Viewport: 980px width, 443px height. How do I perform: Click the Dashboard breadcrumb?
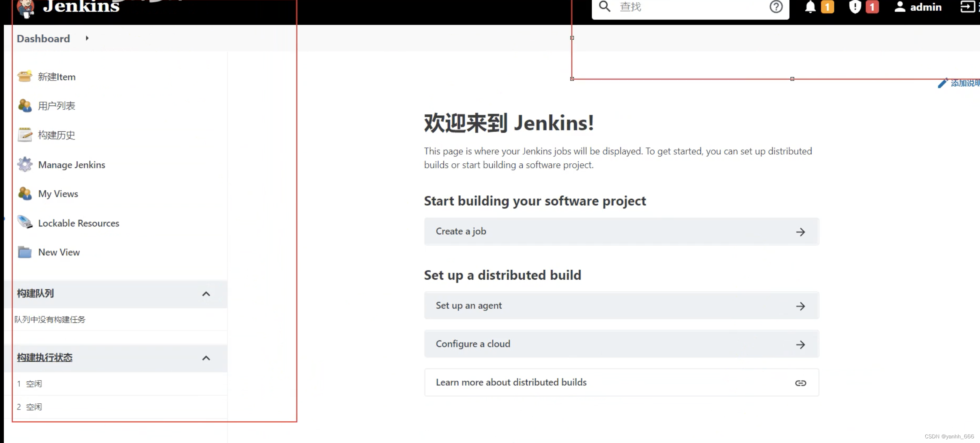[x=43, y=38]
